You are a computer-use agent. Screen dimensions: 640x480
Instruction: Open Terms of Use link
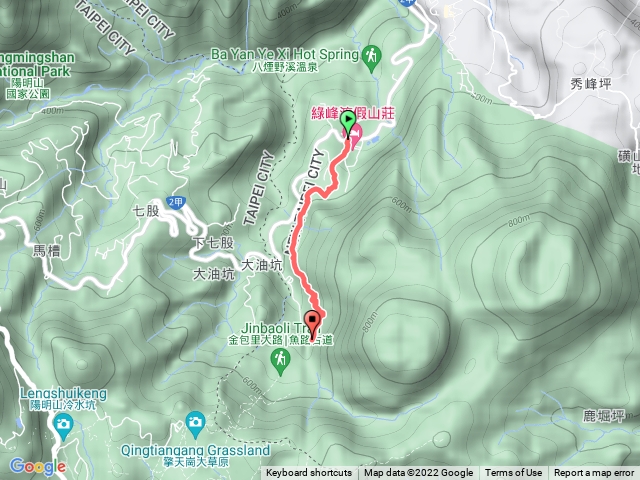pyautogui.click(x=513, y=473)
